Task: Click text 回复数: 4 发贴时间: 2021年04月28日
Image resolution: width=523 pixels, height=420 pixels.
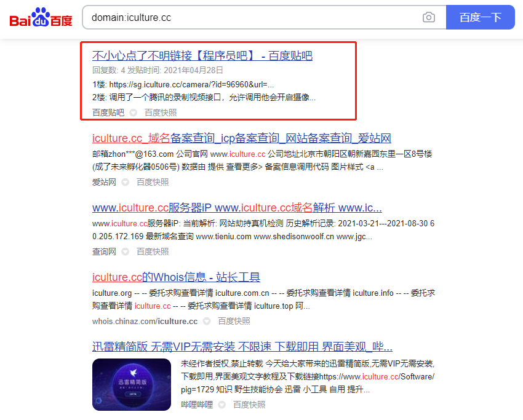Action: [158, 70]
